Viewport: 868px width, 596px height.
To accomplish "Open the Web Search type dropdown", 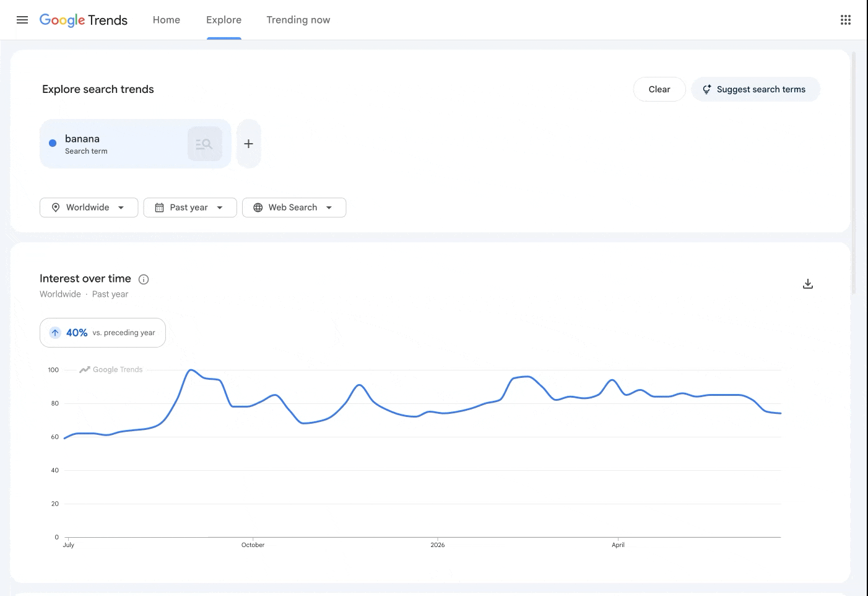I will click(294, 208).
